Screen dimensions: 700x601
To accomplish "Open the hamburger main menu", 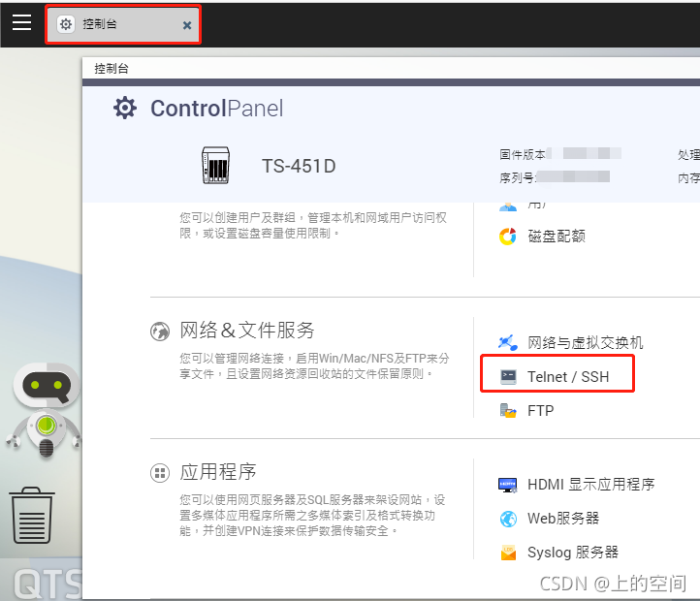I will [x=21, y=22].
